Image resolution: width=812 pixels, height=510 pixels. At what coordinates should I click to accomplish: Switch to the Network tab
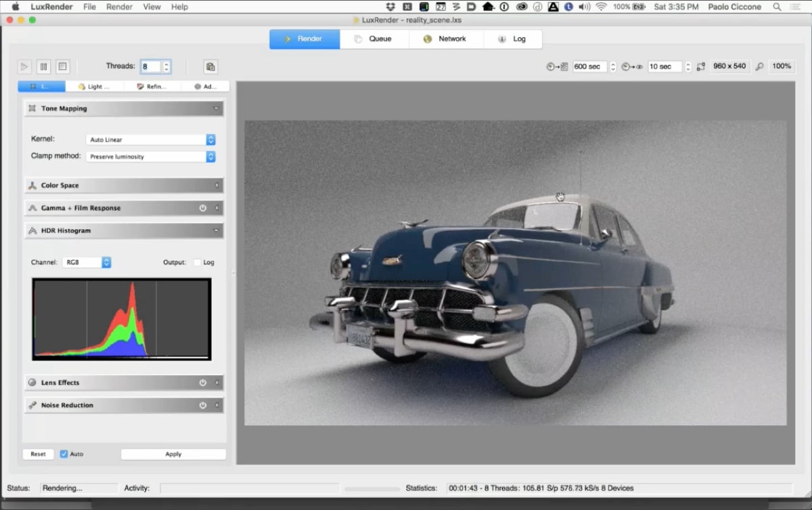[x=446, y=39]
